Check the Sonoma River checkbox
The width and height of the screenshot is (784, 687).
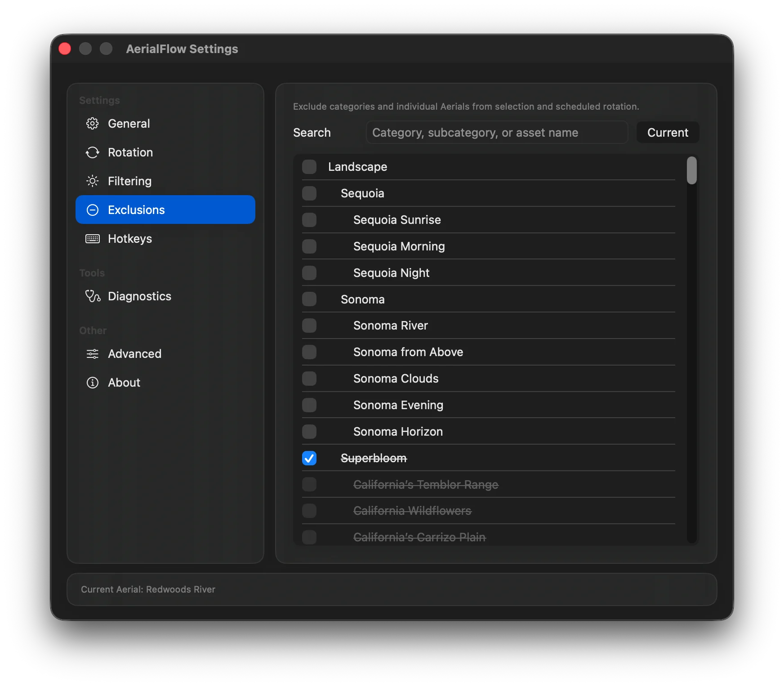309,326
